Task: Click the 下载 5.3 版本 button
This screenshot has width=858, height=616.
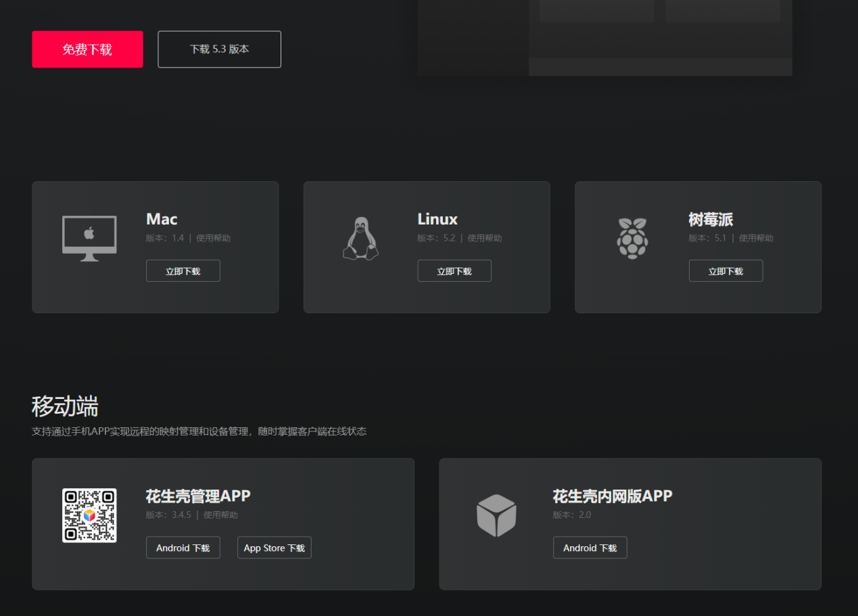Action: [x=219, y=49]
